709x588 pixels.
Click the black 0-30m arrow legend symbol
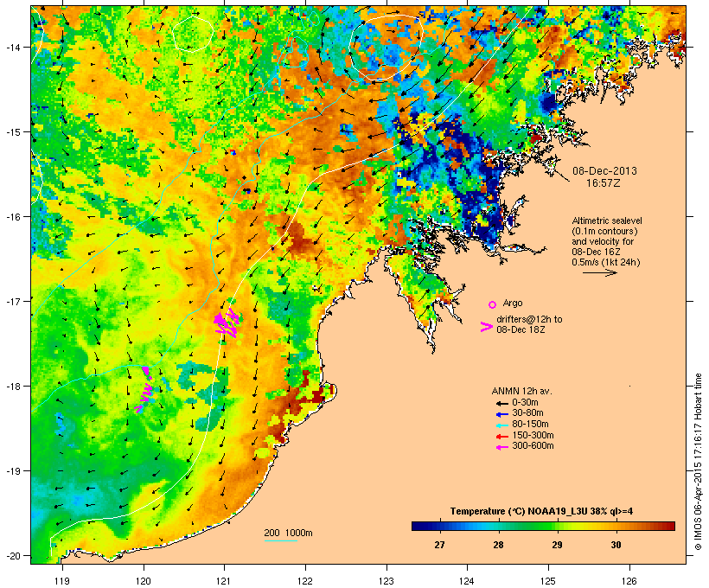point(502,403)
